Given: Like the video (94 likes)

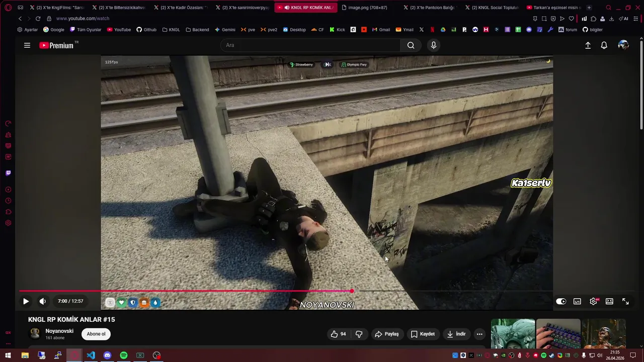Looking at the screenshot, I should [338, 334].
